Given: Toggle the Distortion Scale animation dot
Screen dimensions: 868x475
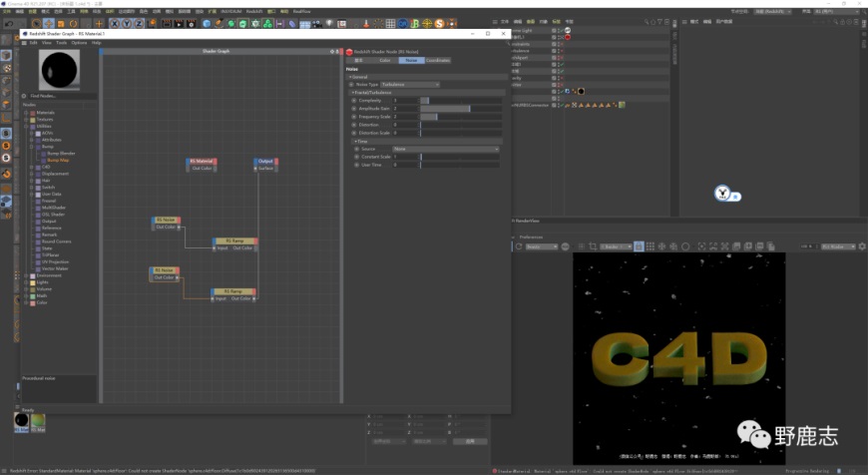Looking at the screenshot, I should tap(354, 133).
